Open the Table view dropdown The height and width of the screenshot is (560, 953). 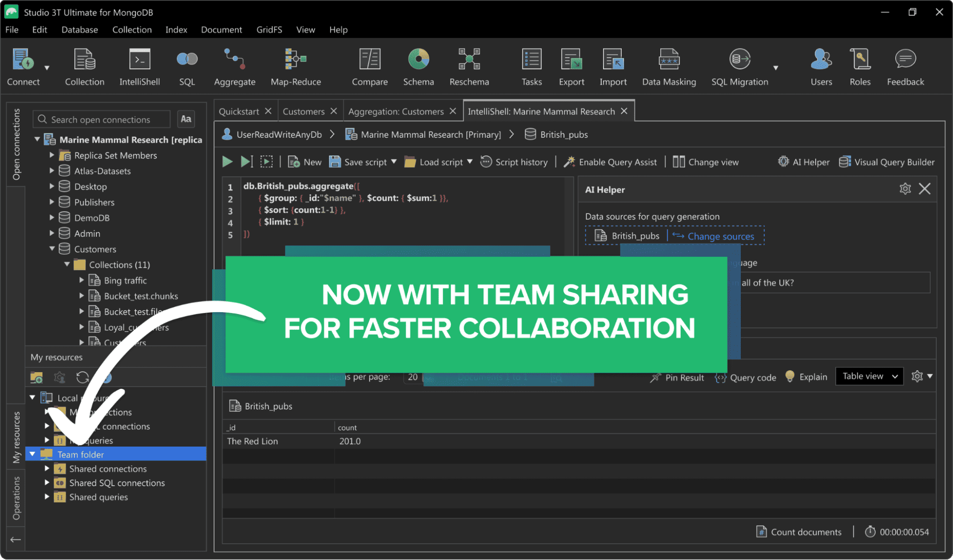tap(869, 377)
